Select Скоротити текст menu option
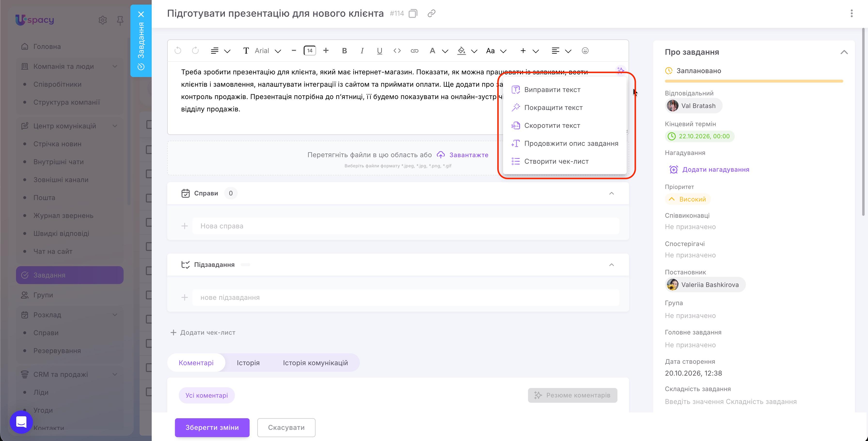Screen dimensions: 868x441 tap(564, 125)
